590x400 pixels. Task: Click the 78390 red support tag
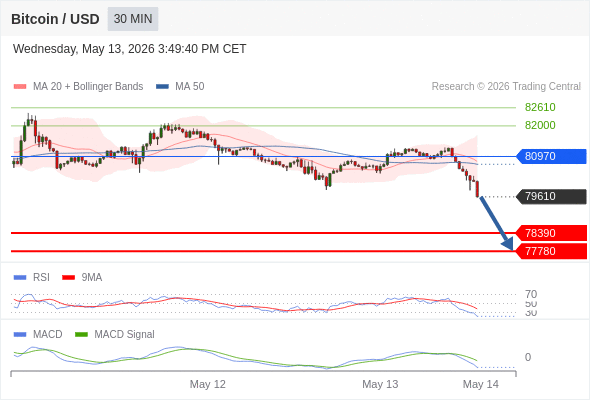[x=551, y=233]
